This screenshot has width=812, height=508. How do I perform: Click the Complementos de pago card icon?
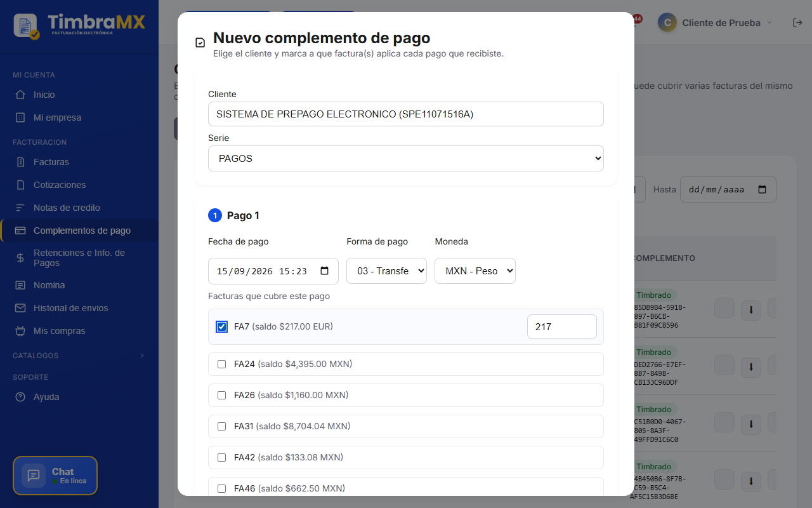tap(20, 231)
